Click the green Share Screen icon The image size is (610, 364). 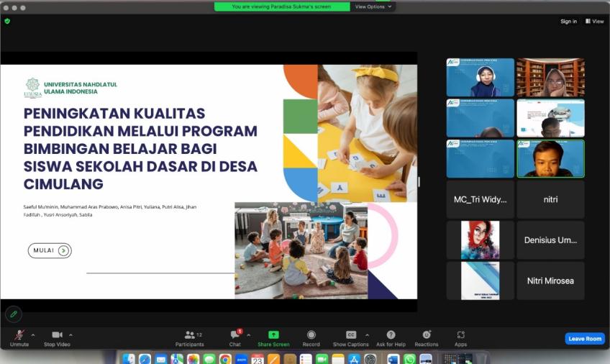[273, 335]
